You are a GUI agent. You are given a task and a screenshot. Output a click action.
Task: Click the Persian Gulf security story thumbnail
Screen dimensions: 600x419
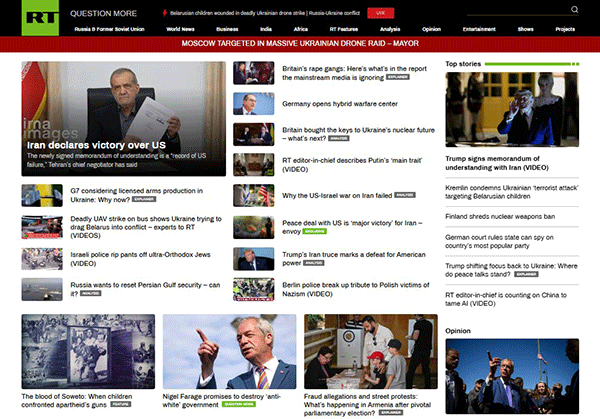click(x=42, y=290)
